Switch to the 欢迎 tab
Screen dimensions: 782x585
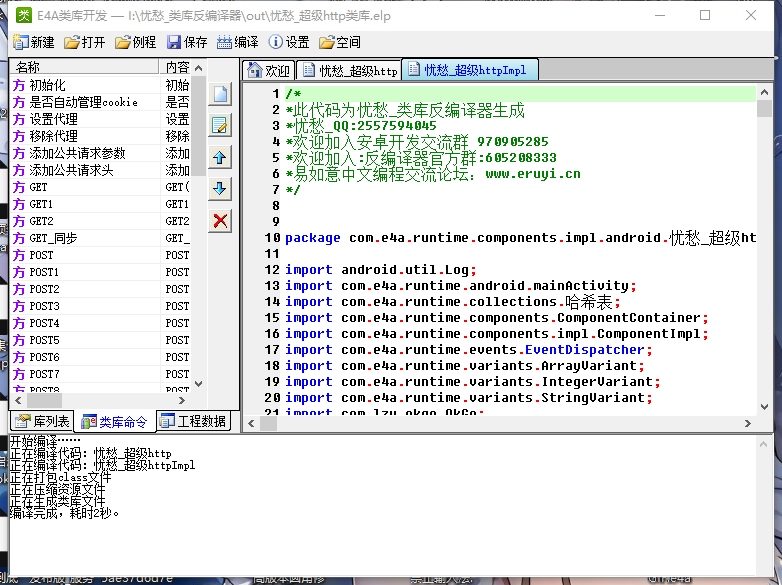pyautogui.click(x=269, y=70)
